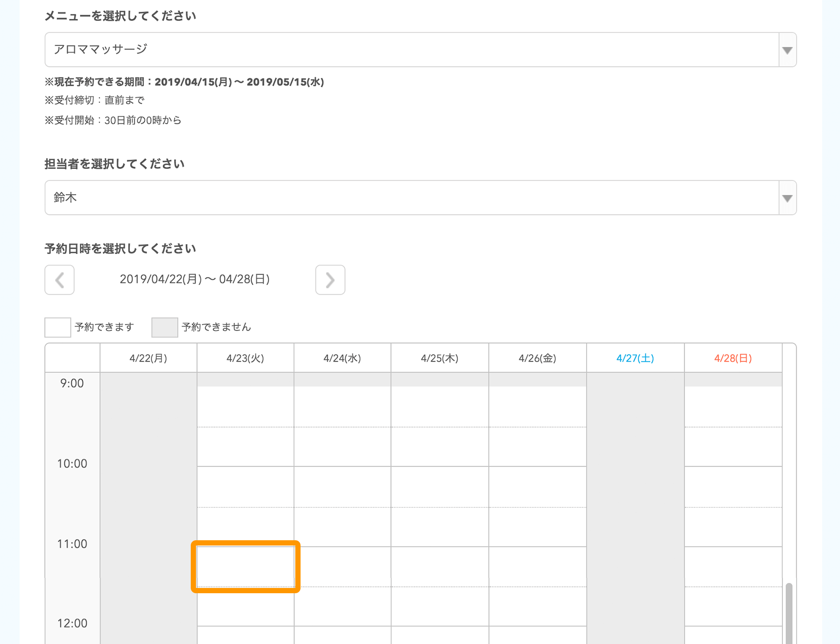Select 9:30 slot on 4/25(木)

pos(440,447)
